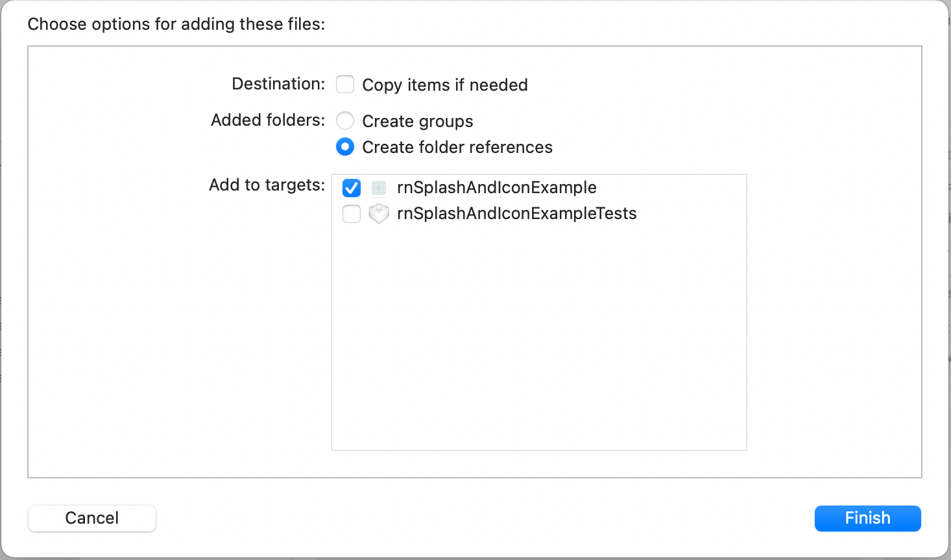Click the rnSplashAndIconExample app target icon

(379, 188)
